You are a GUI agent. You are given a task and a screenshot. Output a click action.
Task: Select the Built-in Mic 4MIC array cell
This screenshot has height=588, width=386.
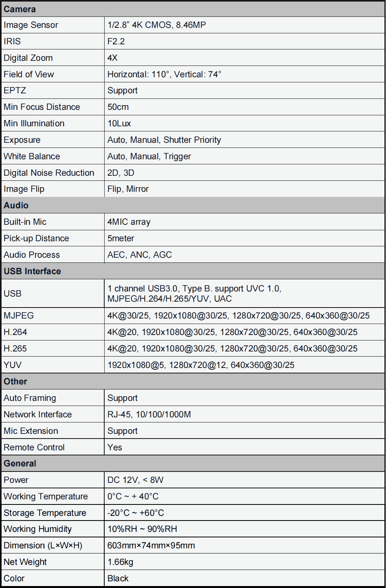click(x=129, y=222)
